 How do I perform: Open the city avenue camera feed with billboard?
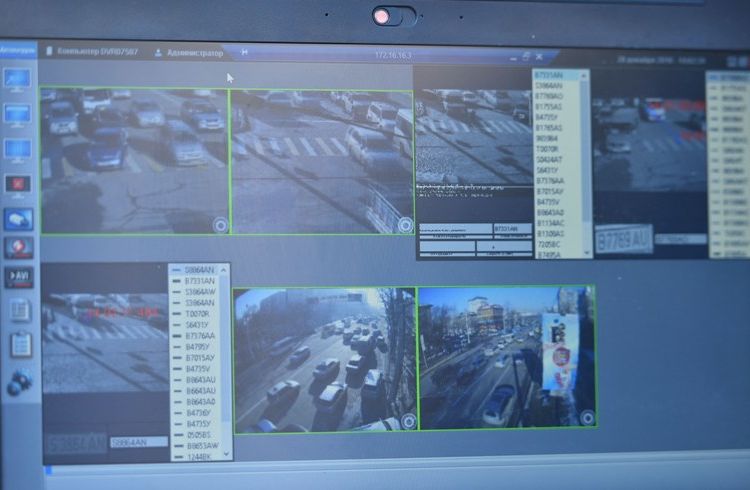click(507, 357)
